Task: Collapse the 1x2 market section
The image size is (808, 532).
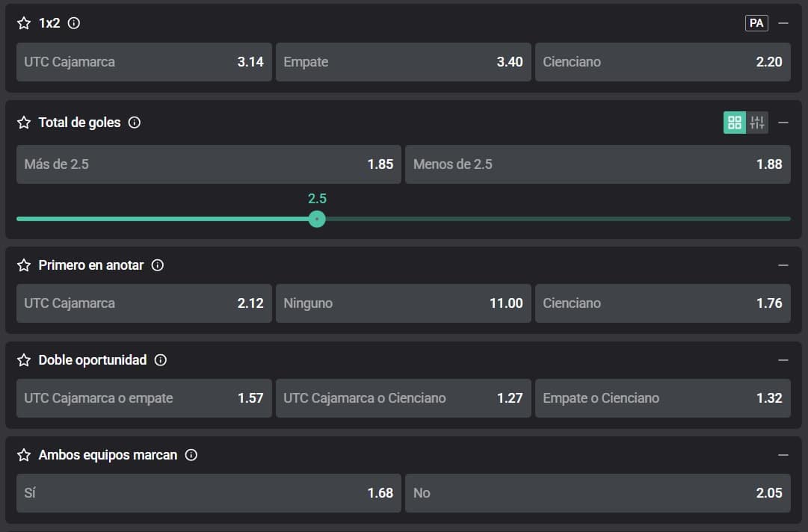Action: coord(783,23)
